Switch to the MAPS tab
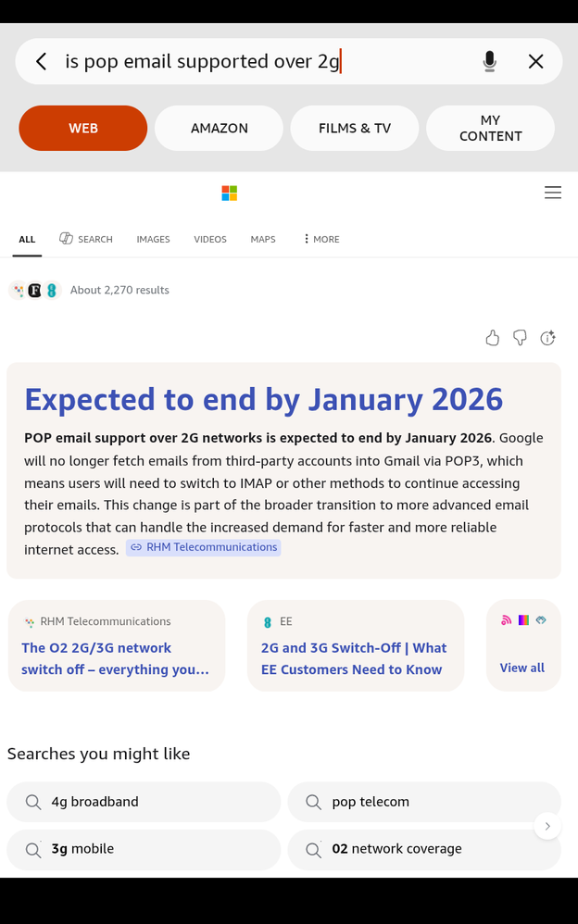 point(262,239)
